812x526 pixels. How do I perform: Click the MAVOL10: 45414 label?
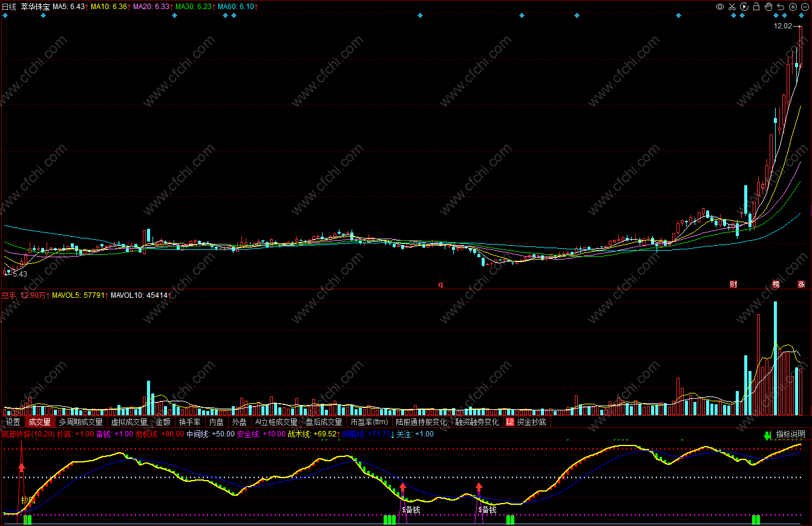coord(141,295)
